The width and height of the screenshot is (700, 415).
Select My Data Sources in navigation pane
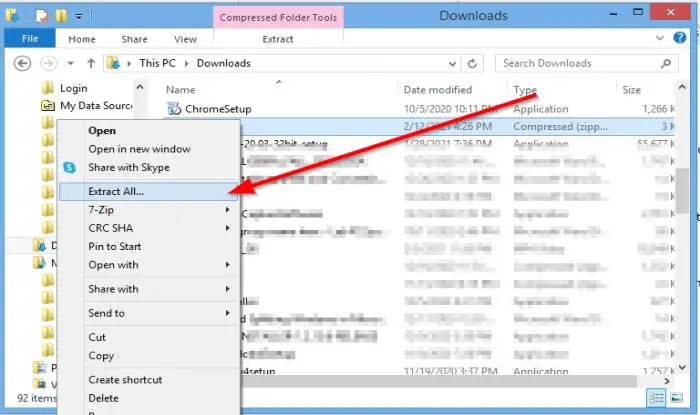pyautogui.click(x=87, y=106)
